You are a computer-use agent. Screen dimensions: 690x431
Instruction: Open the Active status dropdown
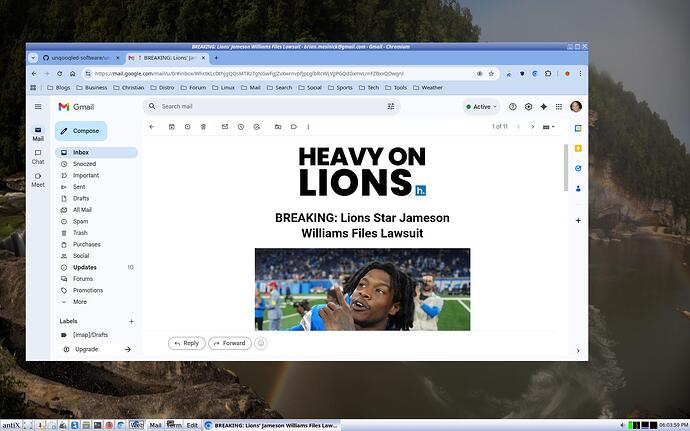tap(481, 107)
